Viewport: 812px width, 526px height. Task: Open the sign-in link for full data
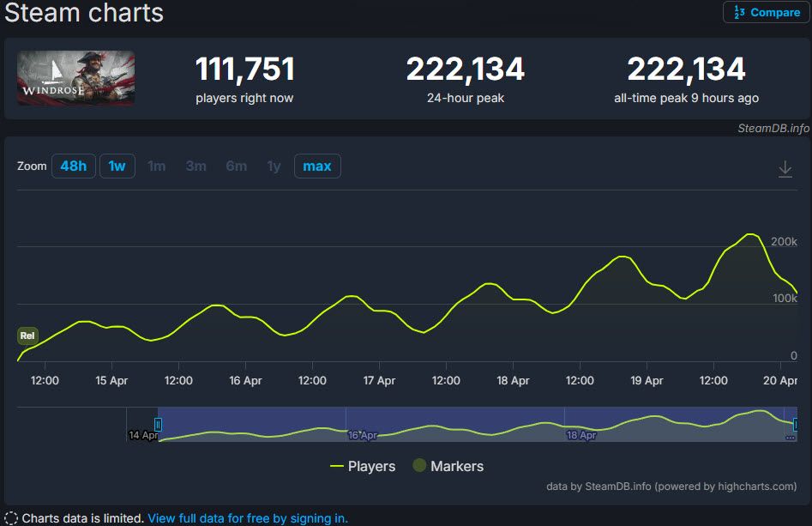click(248, 518)
